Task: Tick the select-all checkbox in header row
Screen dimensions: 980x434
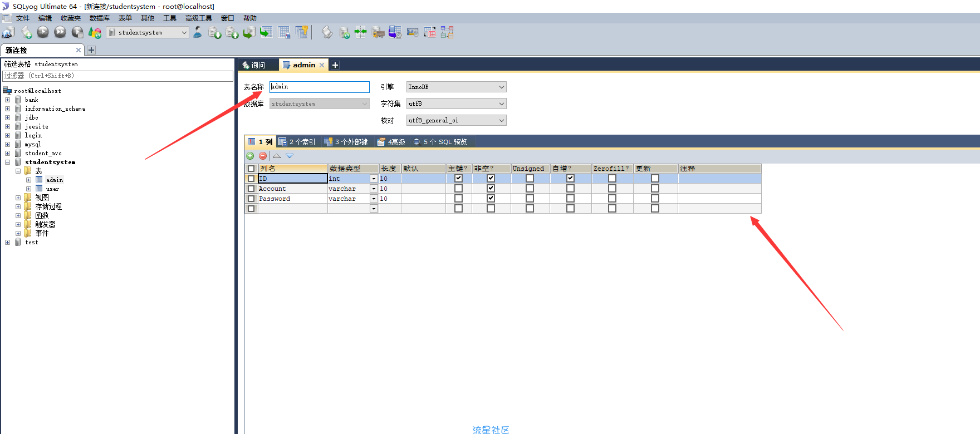Action: coord(251,169)
